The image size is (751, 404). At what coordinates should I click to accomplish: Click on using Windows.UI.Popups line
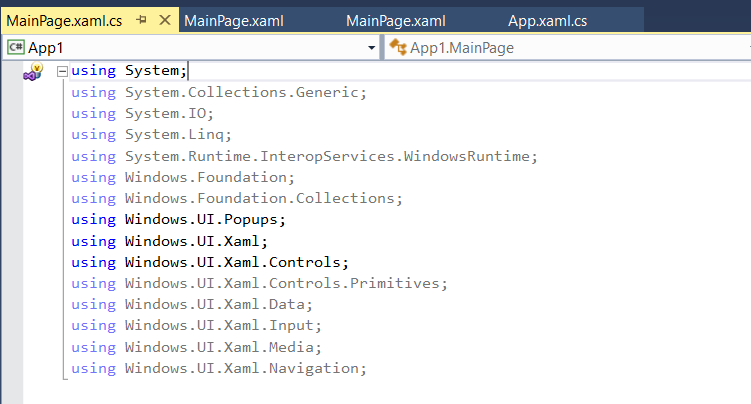click(x=178, y=220)
